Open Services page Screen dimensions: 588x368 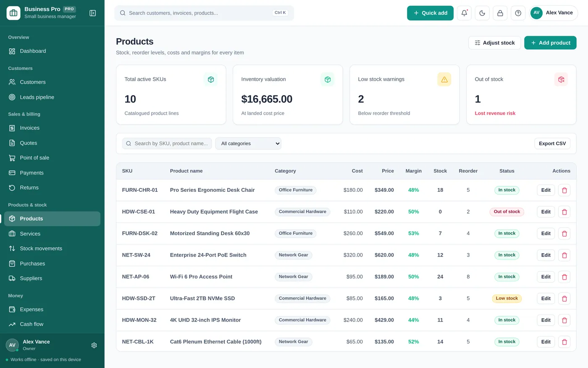coord(52,234)
